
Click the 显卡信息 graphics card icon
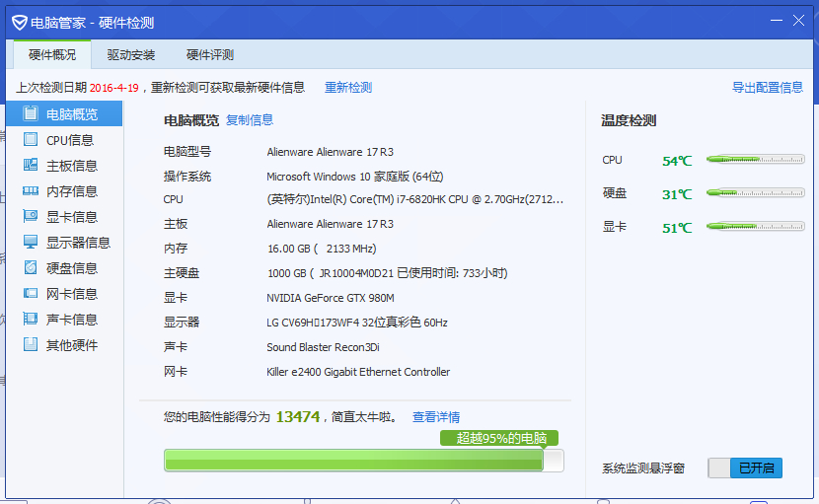pyautogui.click(x=31, y=216)
